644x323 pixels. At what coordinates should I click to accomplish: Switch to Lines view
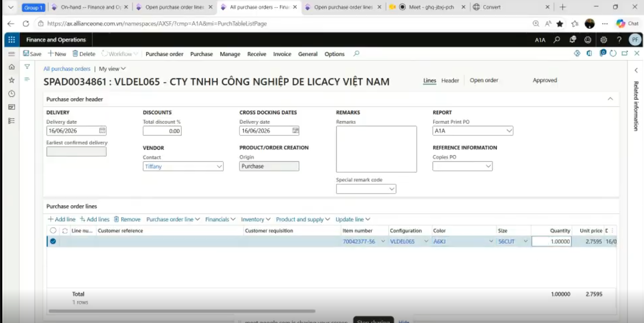coord(430,81)
